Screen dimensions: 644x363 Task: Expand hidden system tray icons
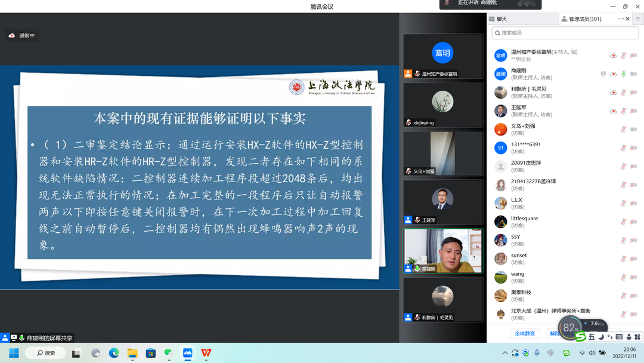pos(505,353)
